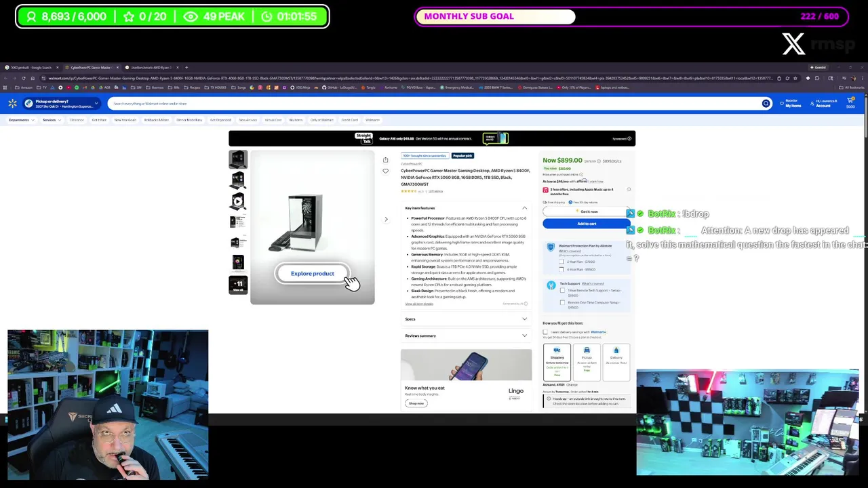Add product to list with heart icon

(x=385, y=171)
